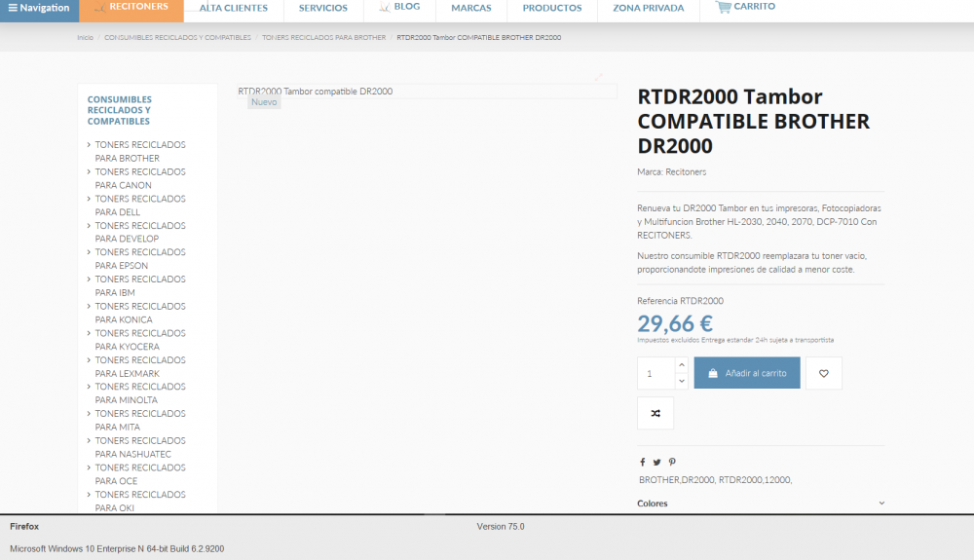Click the cart icon beside CARRITO

[723, 7]
